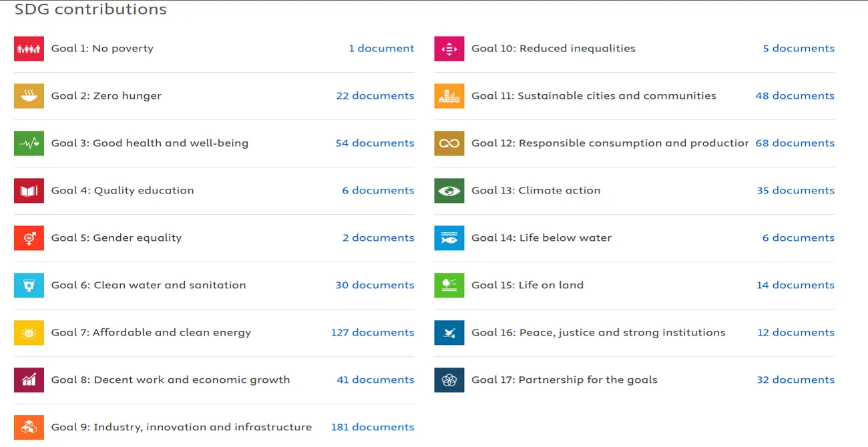868x447 pixels.
Task: Click the Responsible consumption infinity icon
Action: click(x=449, y=143)
